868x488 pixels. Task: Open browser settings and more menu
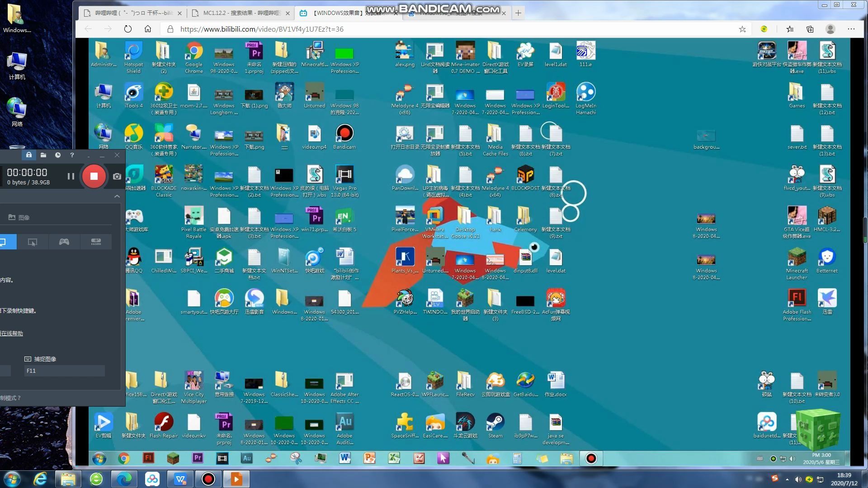click(x=851, y=29)
